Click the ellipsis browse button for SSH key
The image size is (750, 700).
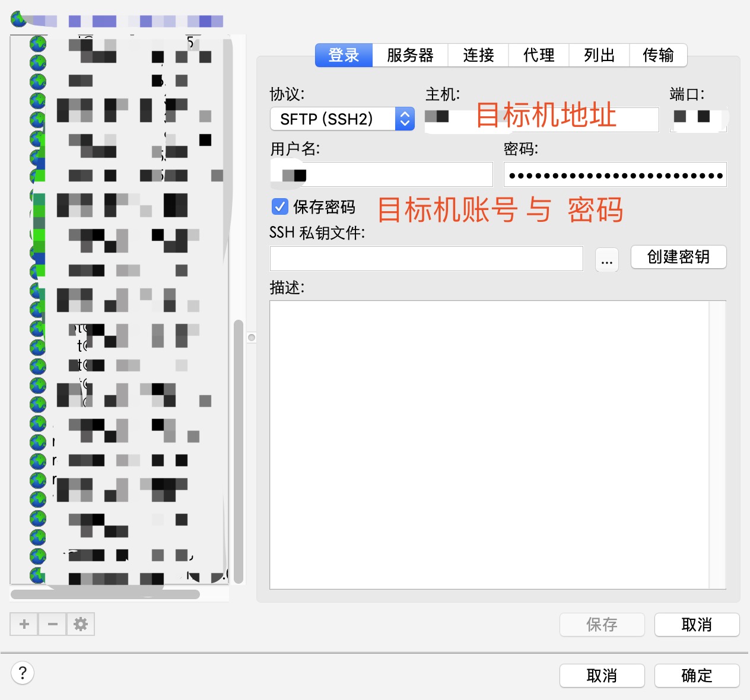coord(606,260)
